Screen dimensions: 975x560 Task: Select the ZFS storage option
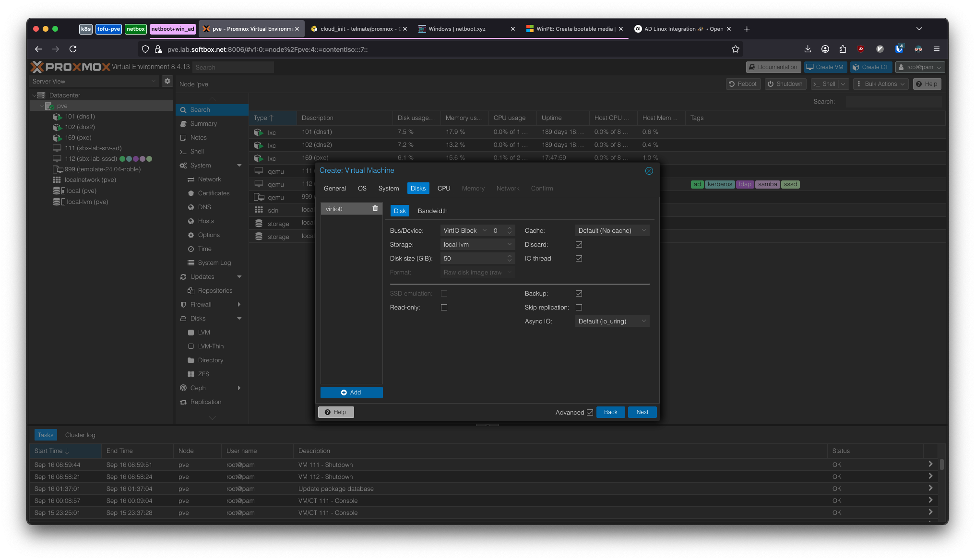[203, 374]
